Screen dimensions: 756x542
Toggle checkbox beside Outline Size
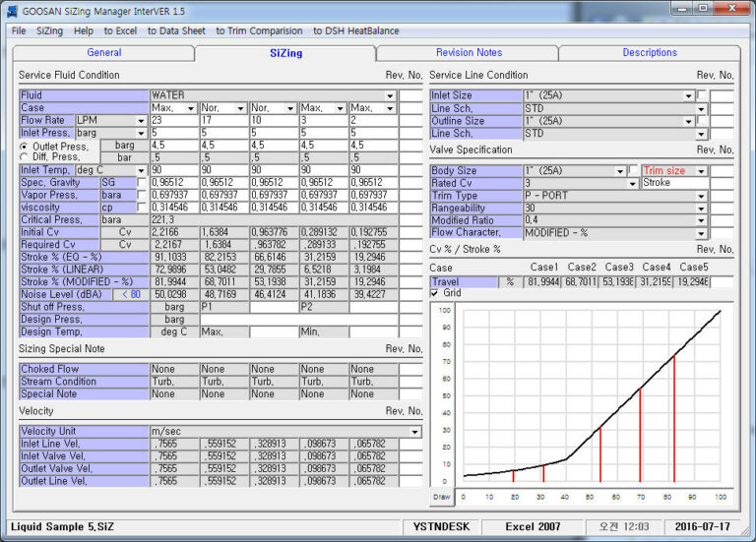702,120
